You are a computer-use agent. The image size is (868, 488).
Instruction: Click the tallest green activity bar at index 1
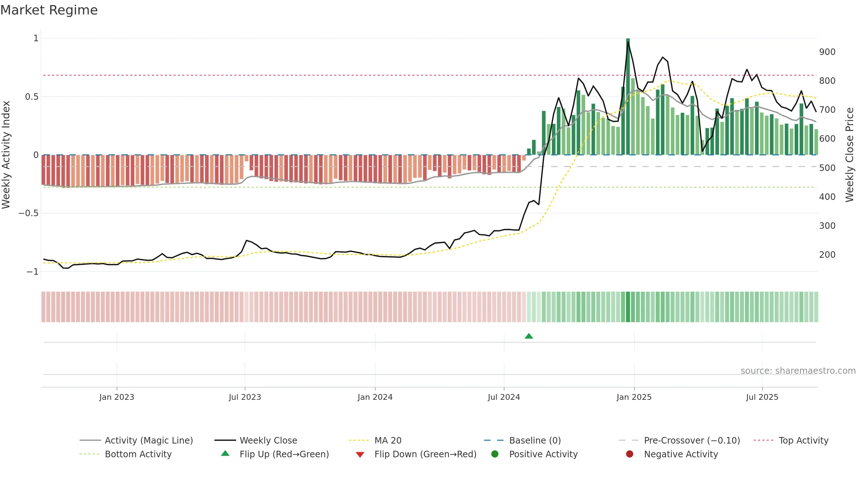(x=628, y=97)
